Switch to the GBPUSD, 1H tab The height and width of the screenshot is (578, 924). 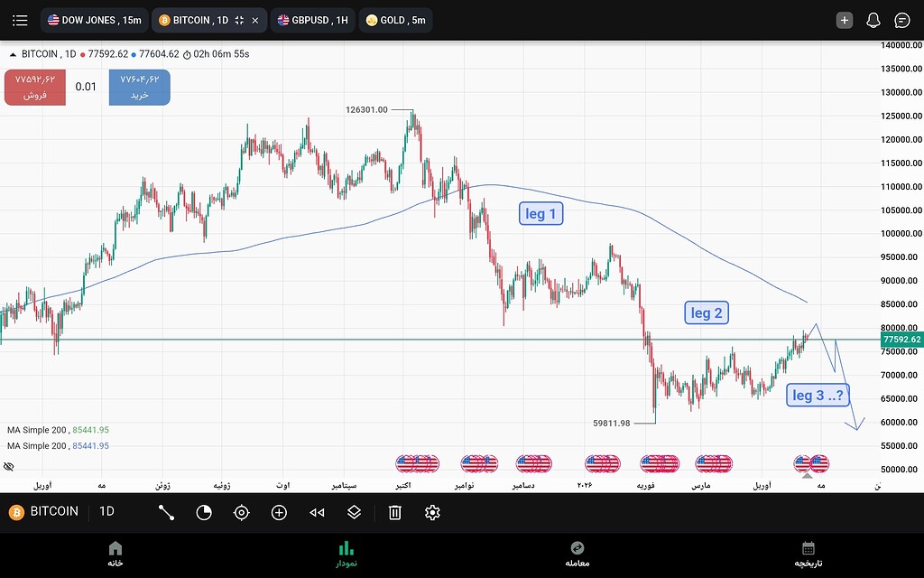(x=312, y=20)
